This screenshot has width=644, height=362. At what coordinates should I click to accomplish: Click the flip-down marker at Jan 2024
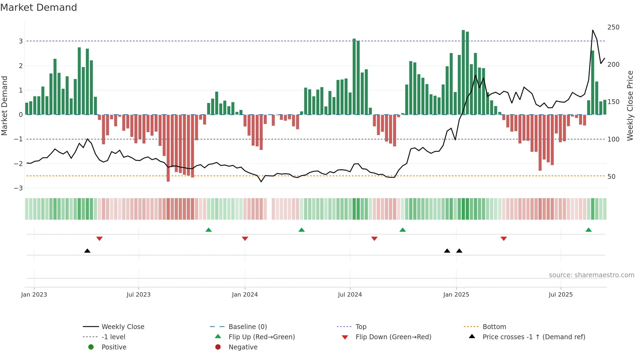click(x=245, y=239)
